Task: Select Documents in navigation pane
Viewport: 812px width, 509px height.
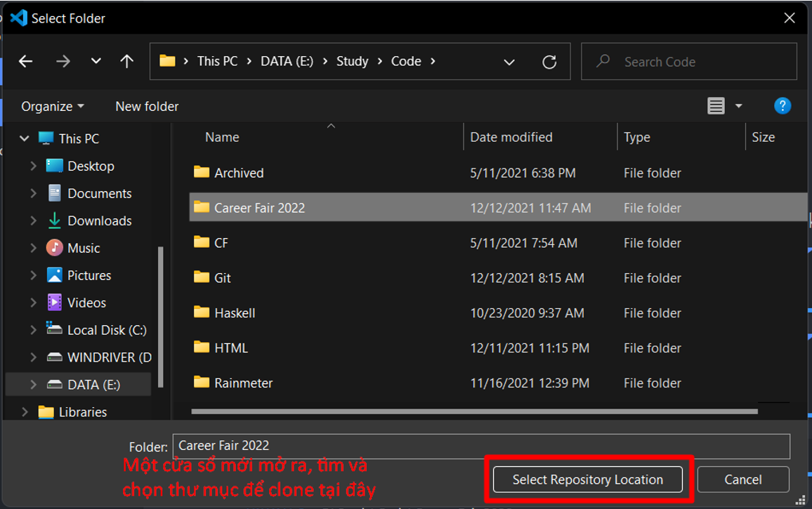Action: tap(100, 193)
